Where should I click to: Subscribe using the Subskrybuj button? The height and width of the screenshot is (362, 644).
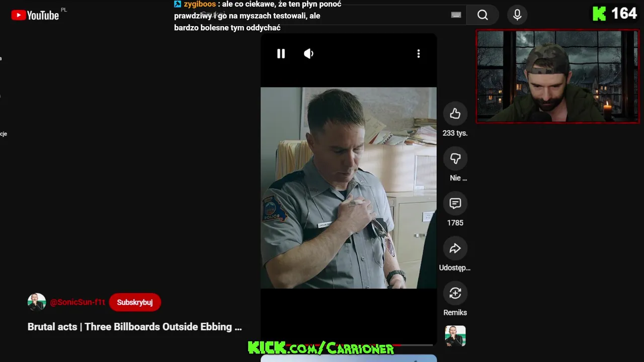coord(135,302)
